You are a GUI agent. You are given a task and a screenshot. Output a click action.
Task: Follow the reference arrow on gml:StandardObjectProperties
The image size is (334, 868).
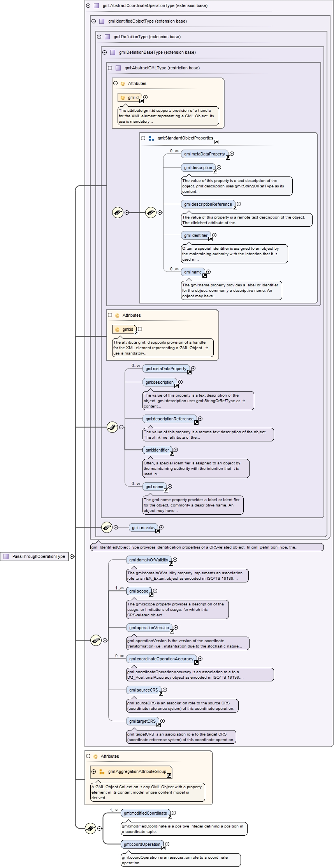216,142
